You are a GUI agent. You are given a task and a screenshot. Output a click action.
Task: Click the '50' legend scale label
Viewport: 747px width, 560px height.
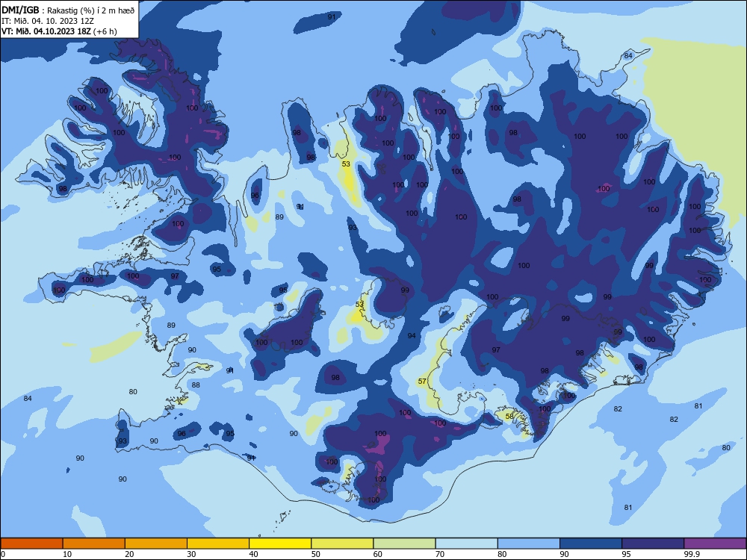(x=316, y=554)
